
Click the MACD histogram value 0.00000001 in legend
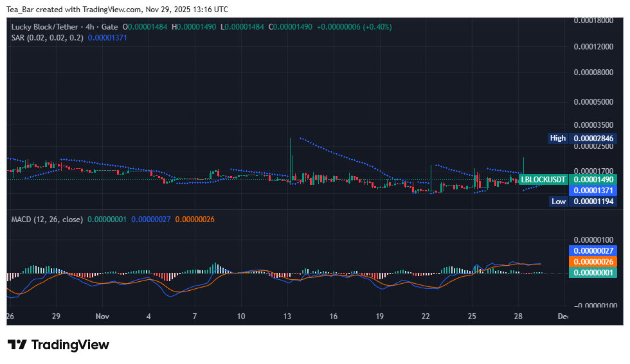pos(107,220)
